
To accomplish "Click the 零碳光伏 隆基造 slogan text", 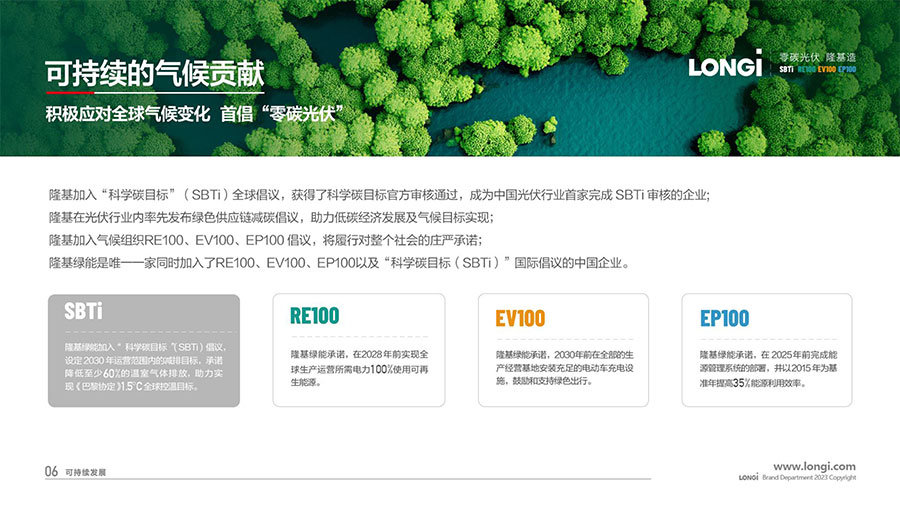I will tap(817, 57).
